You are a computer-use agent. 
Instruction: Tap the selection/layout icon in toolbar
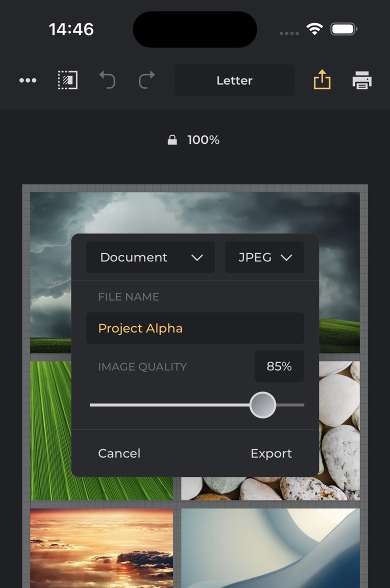67,80
